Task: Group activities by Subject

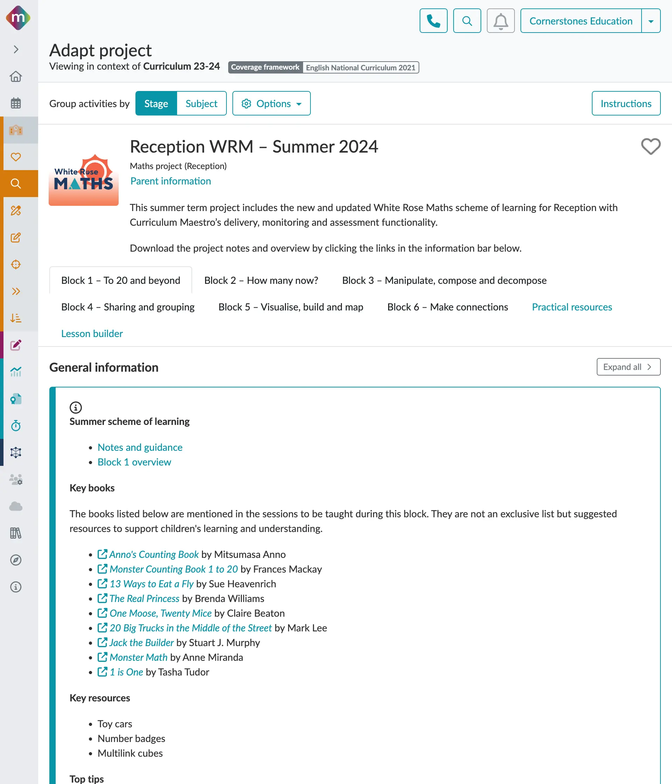Action: 201,103
